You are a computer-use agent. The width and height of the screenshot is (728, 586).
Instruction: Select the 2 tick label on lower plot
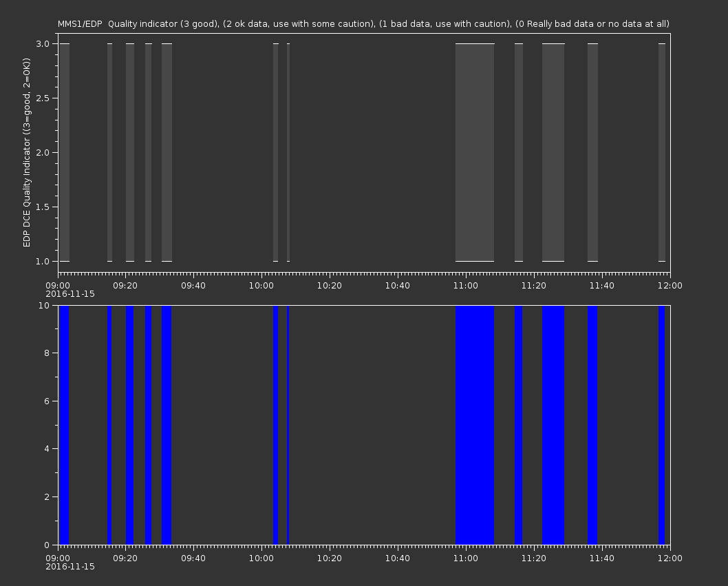[47, 496]
